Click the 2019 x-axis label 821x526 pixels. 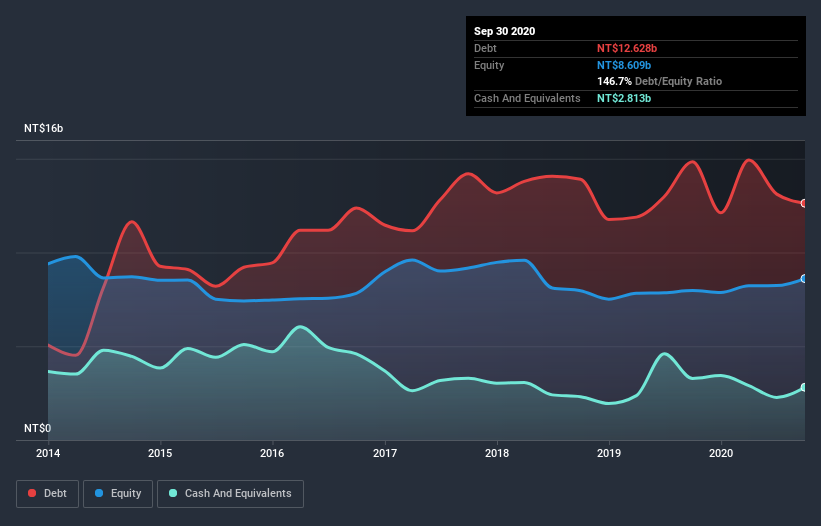(609, 453)
